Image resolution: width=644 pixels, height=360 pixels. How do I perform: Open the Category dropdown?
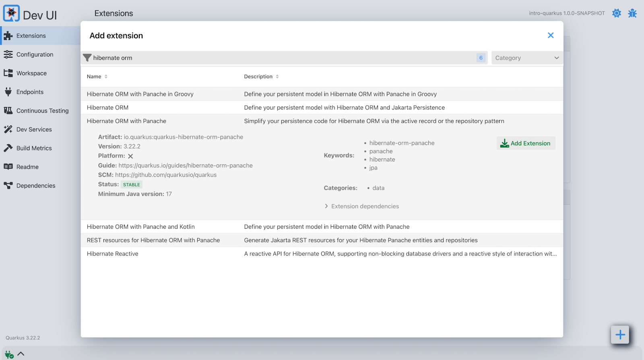[526, 58]
